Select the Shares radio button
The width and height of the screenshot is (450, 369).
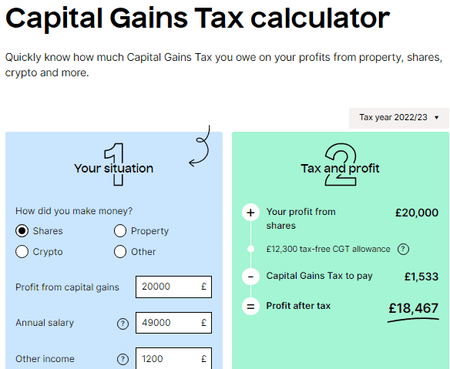22,231
